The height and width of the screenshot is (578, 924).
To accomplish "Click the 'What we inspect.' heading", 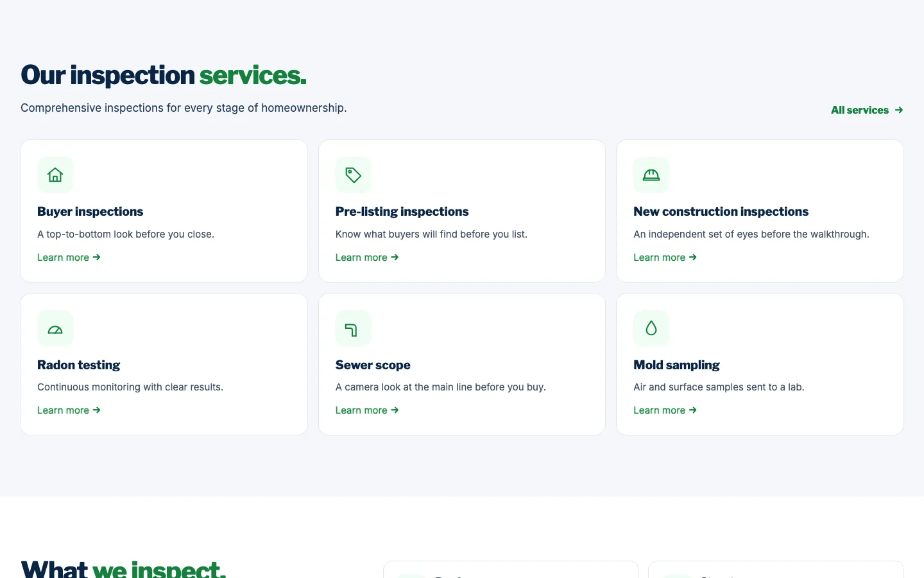I will [x=123, y=568].
